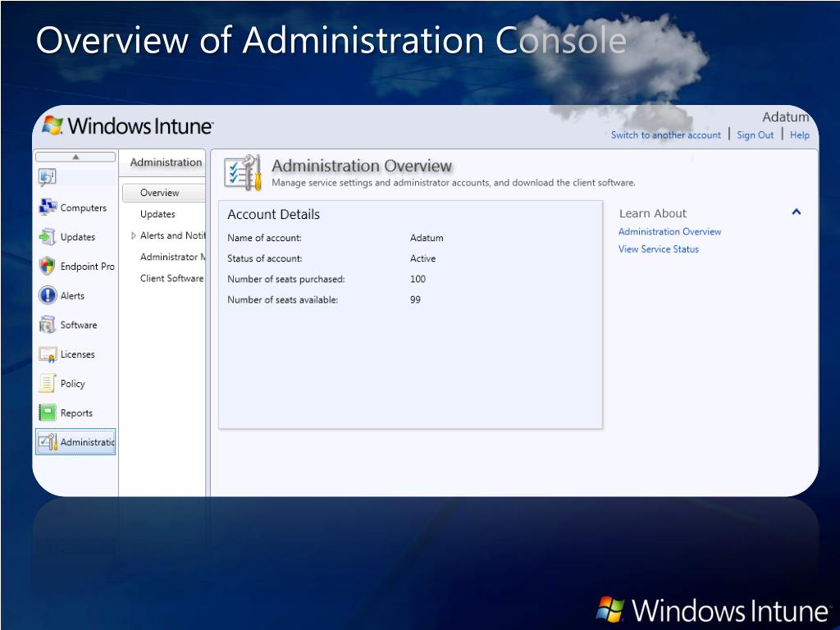Viewport: 840px width, 630px height.
Task: Click the seats available value 99
Action: pyautogui.click(x=415, y=300)
